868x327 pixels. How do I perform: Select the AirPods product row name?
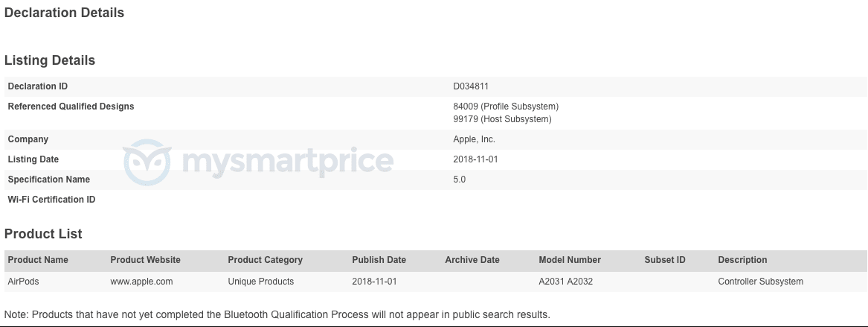click(x=23, y=282)
